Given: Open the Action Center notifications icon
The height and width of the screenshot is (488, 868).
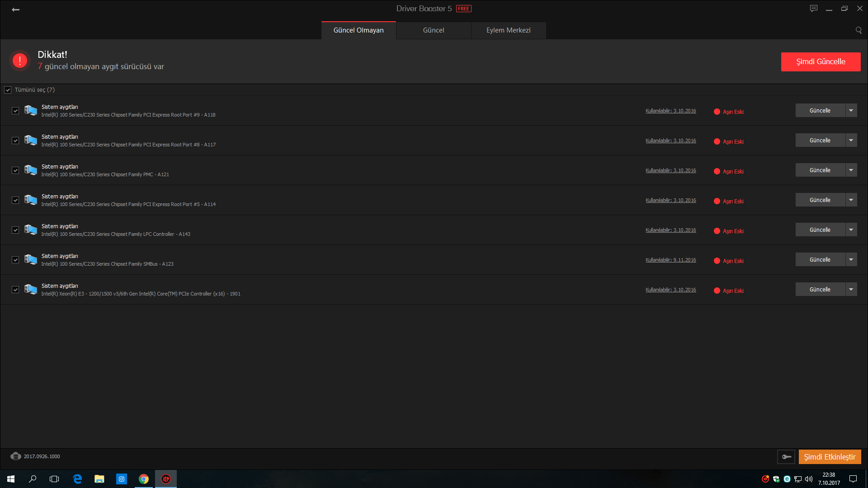Looking at the screenshot, I should (853, 479).
